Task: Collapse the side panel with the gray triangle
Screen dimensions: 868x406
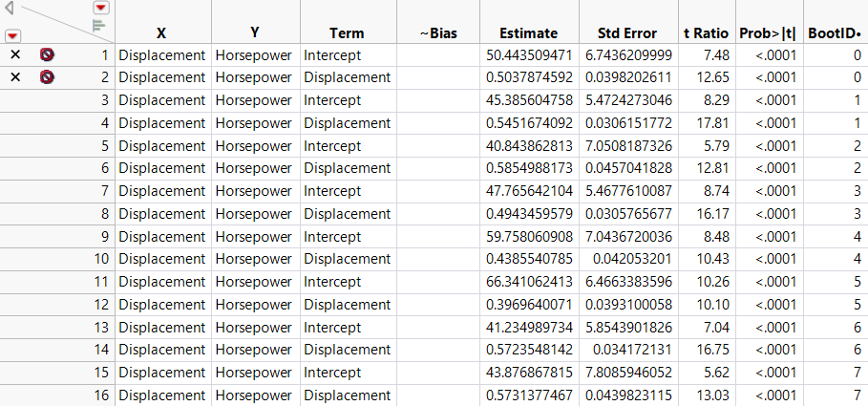Action: tap(9, 11)
